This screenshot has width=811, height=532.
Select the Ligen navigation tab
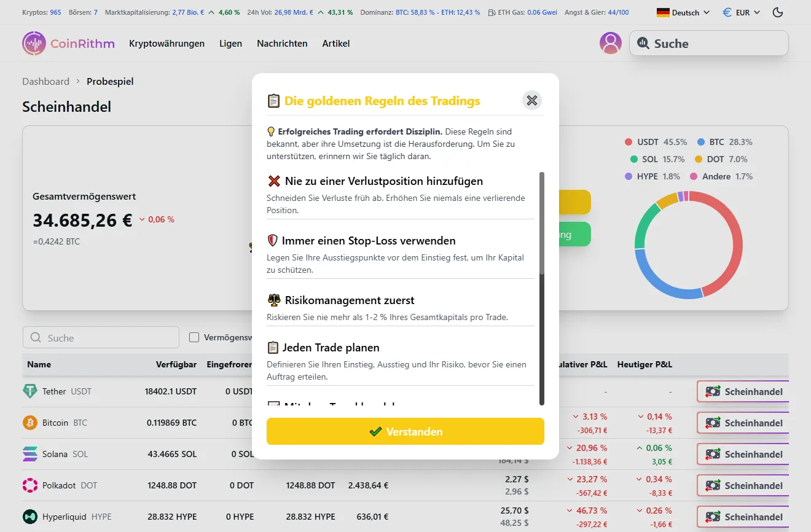coord(230,43)
